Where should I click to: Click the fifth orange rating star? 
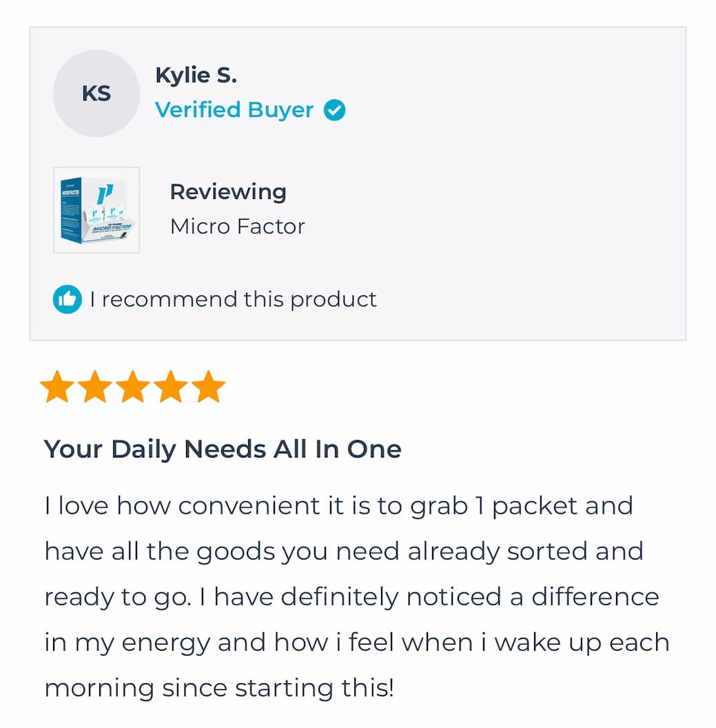coord(208,387)
